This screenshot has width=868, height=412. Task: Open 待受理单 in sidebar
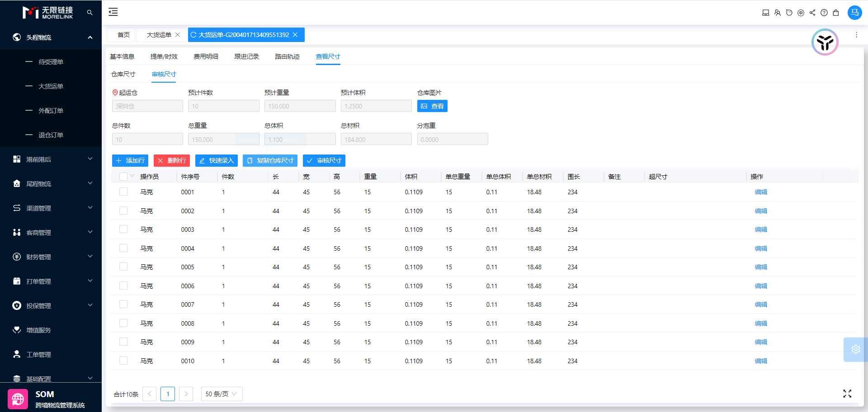coord(51,62)
